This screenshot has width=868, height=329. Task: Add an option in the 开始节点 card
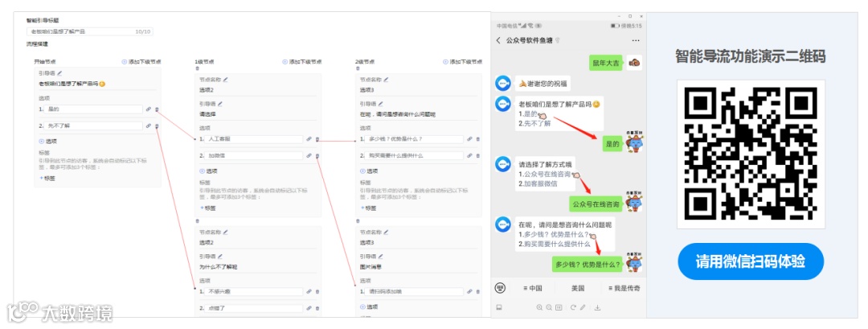(47, 142)
